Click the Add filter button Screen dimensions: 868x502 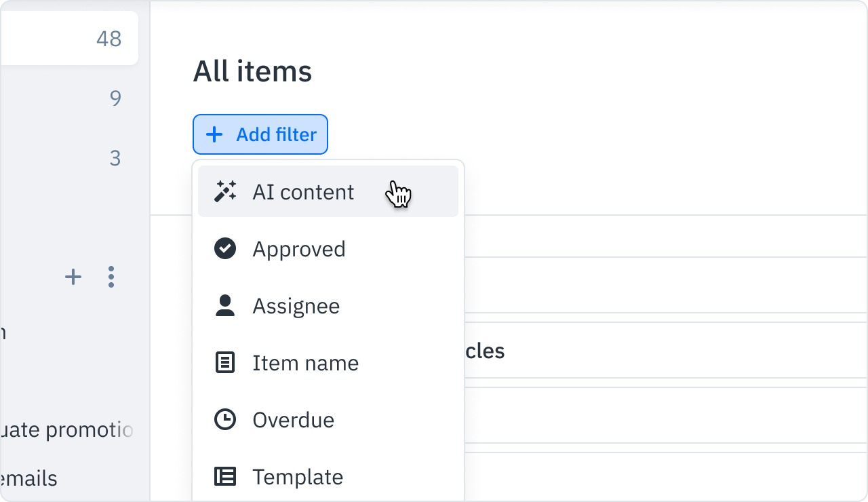260,134
